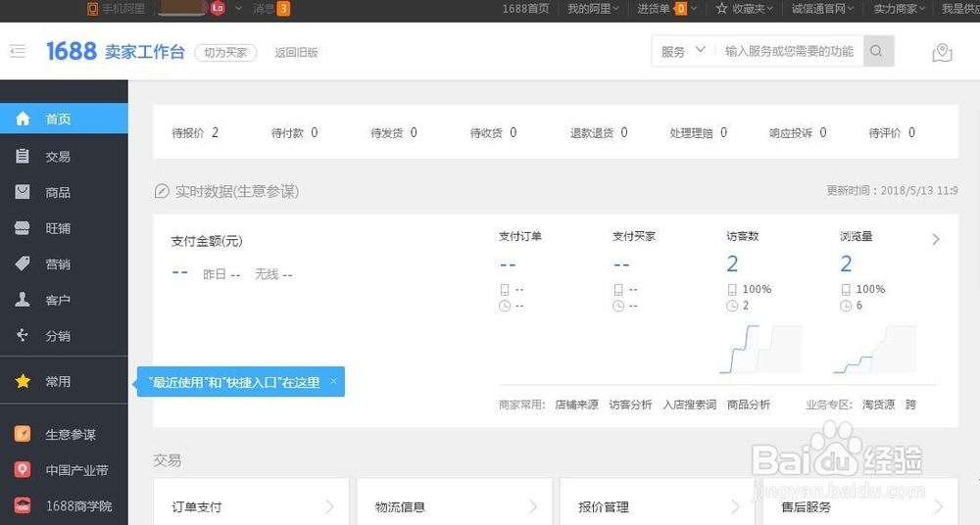980x525 pixels.
Task: Click the star icon beside 收藏夹
Action: pos(722,8)
